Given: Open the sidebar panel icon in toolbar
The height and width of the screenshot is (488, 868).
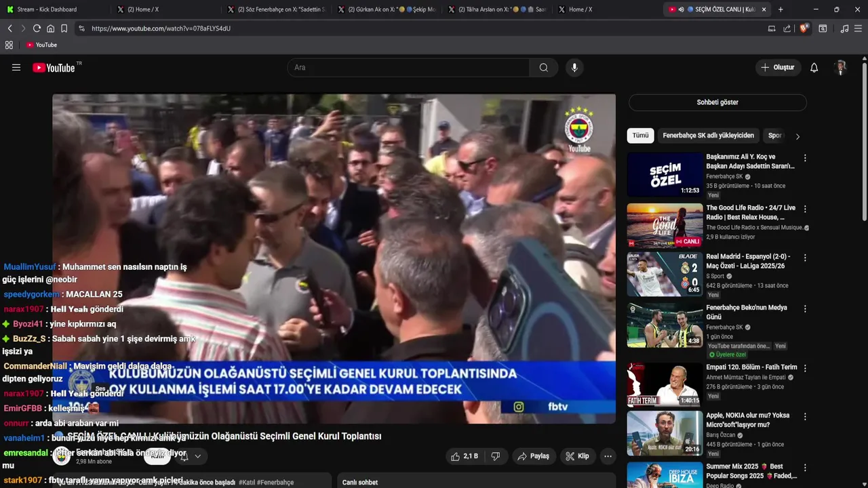Looking at the screenshot, I should coord(823,28).
